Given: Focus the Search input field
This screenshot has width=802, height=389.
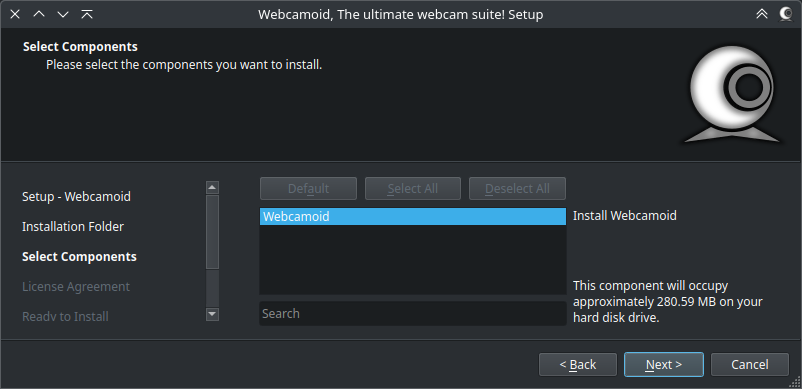Looking at the screenshot, I should [x=413, y=313].
